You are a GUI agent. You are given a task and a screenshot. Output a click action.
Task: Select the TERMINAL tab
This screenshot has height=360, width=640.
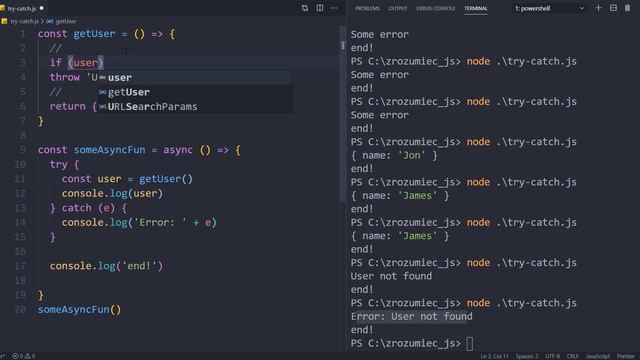click(476, 8)
